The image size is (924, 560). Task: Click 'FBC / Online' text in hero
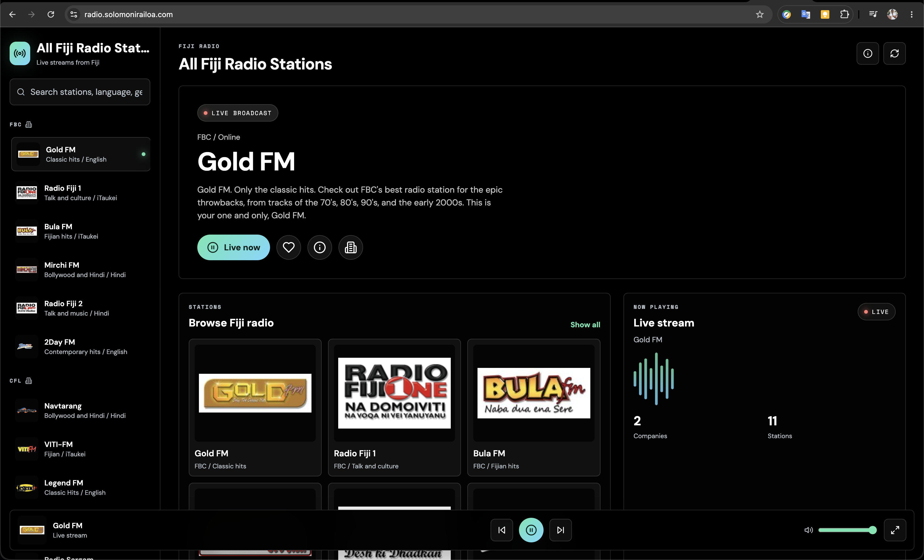point(219,137)
